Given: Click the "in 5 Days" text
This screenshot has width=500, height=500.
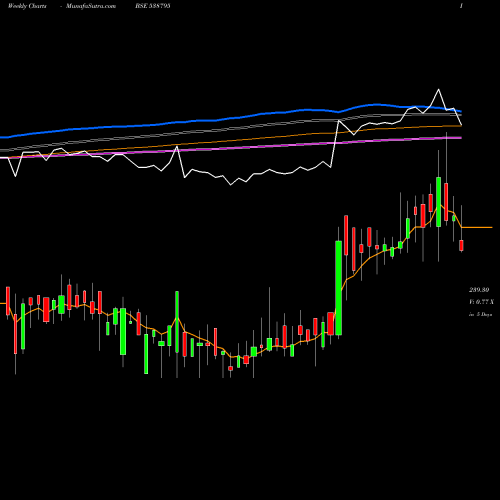Looking at the screenshot, I should (x=480, y=314).
